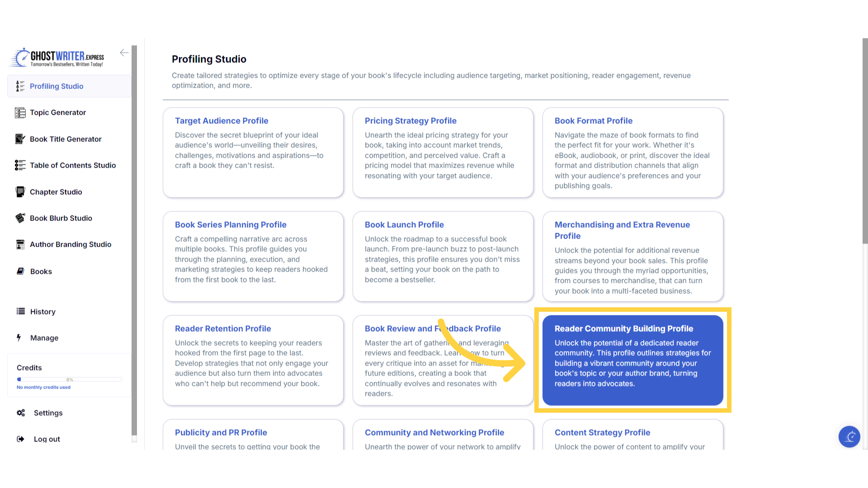Open Target Audience Profile link

tap(222, 121)
